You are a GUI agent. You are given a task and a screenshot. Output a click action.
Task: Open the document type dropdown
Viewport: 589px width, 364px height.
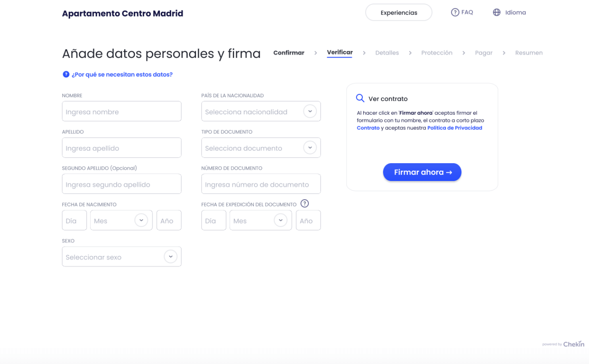310,148
